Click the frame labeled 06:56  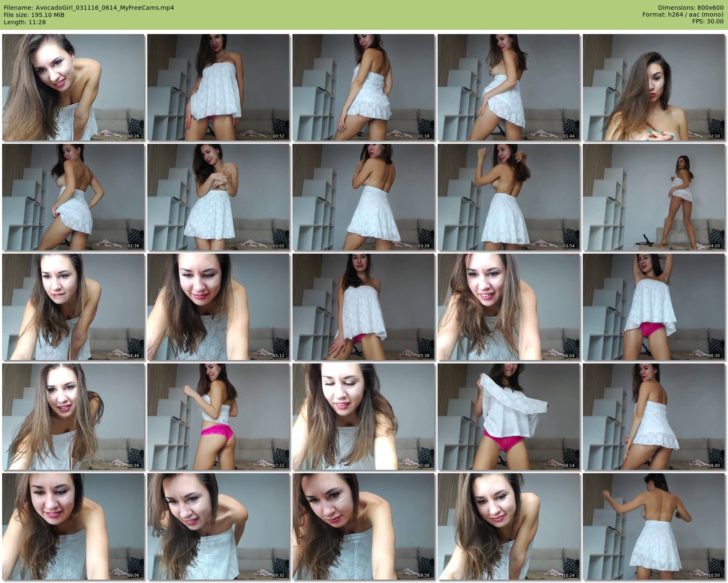pos(73,417)
